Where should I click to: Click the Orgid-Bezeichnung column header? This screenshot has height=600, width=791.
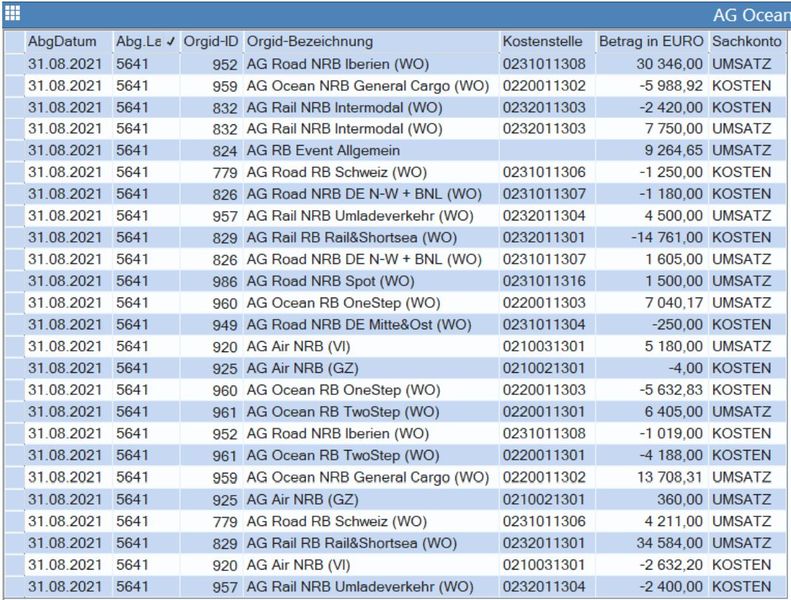click(x=371, y=41)
